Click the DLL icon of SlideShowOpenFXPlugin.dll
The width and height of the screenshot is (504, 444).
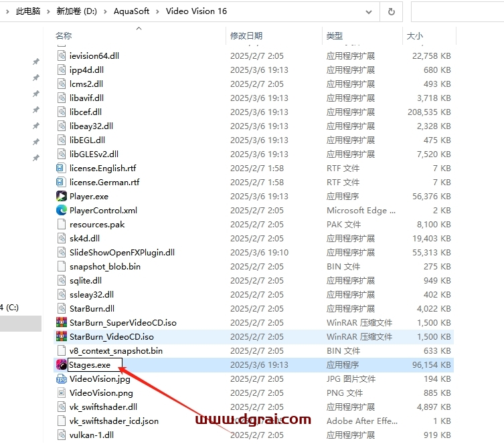61,252
